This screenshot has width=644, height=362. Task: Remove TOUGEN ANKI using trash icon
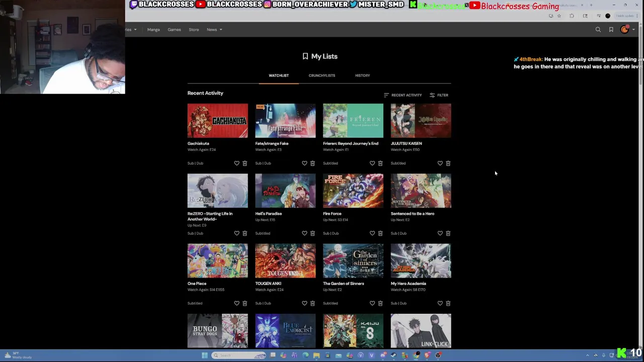pyautogui.click(x=312, y=303)
